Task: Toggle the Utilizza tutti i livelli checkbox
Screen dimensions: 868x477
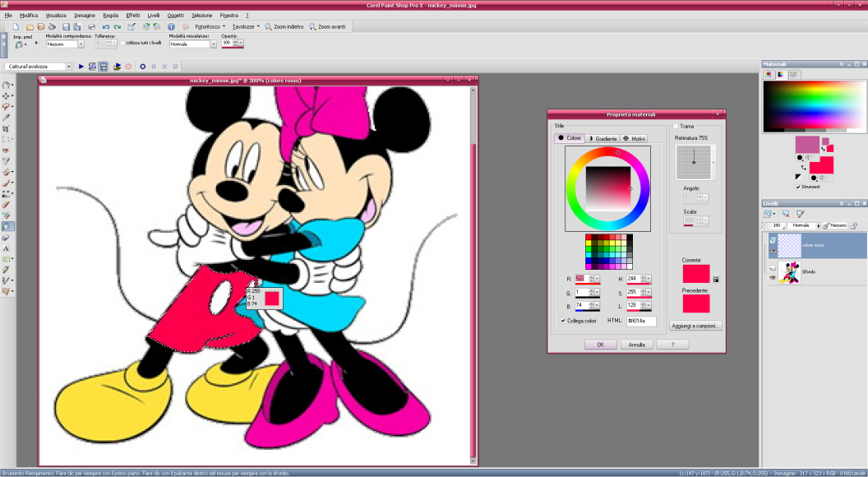Action: pyautogui.click(x=122, y=44)
